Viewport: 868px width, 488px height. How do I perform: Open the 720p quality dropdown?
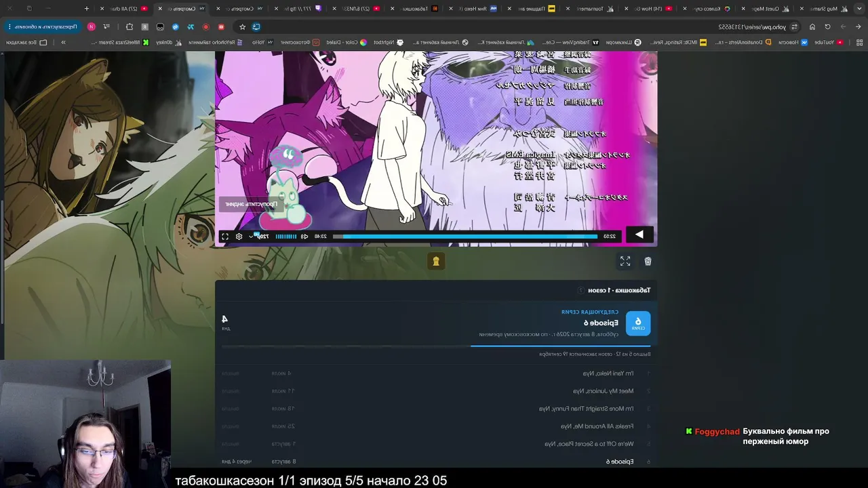[x=260, y=237]
